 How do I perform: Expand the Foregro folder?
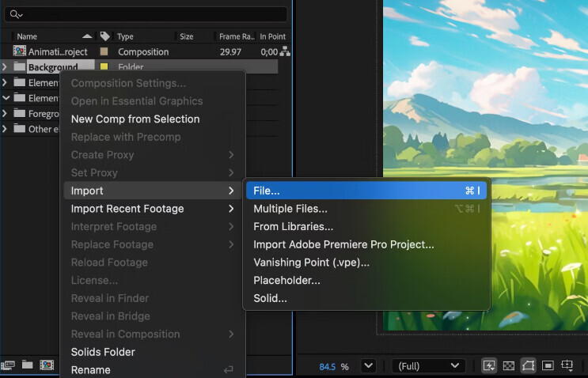(x=5, y=113)
